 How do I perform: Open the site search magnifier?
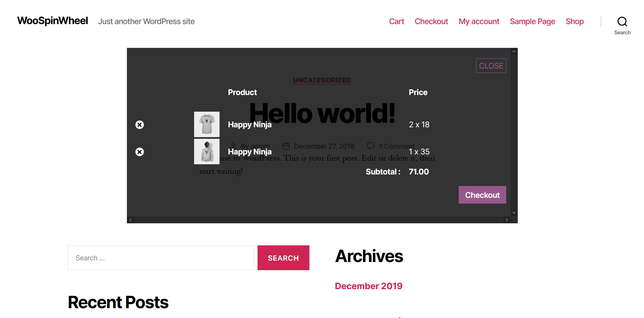click(x=622, y=21)
